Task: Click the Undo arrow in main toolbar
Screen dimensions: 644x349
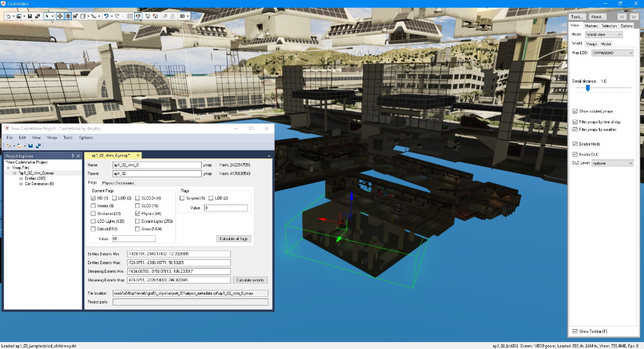Action: 106,16
